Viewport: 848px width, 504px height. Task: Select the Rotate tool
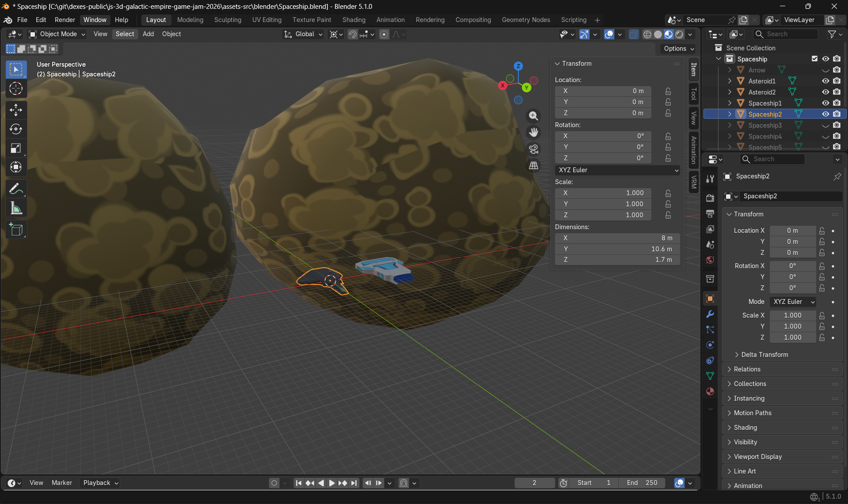16,129
